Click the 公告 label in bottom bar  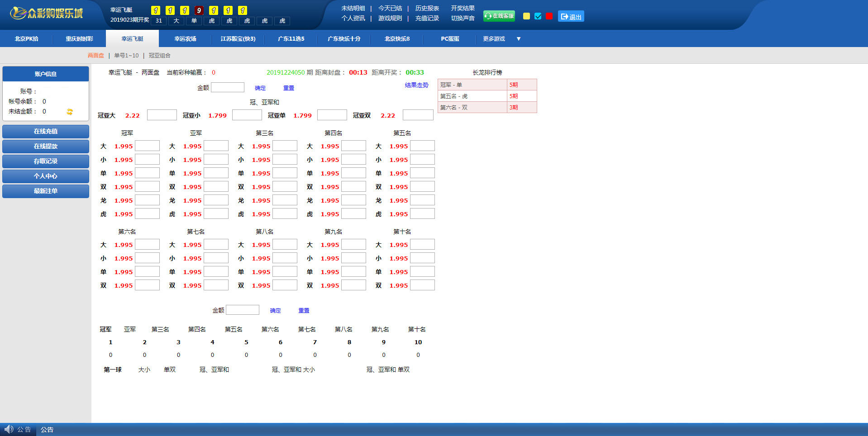(x=47, y=430)
